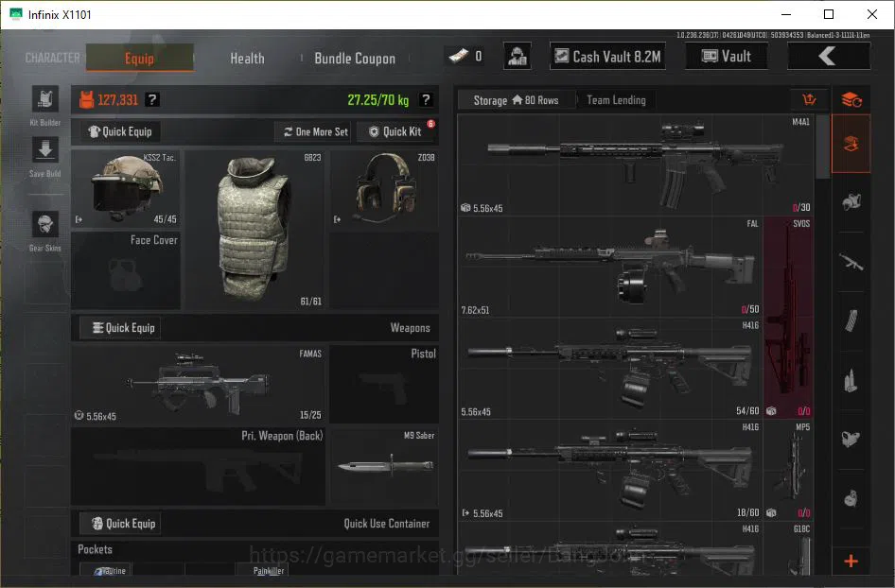Select the Storage 80 Rows tab
895x588 pixels.
[x=516, y=100]
